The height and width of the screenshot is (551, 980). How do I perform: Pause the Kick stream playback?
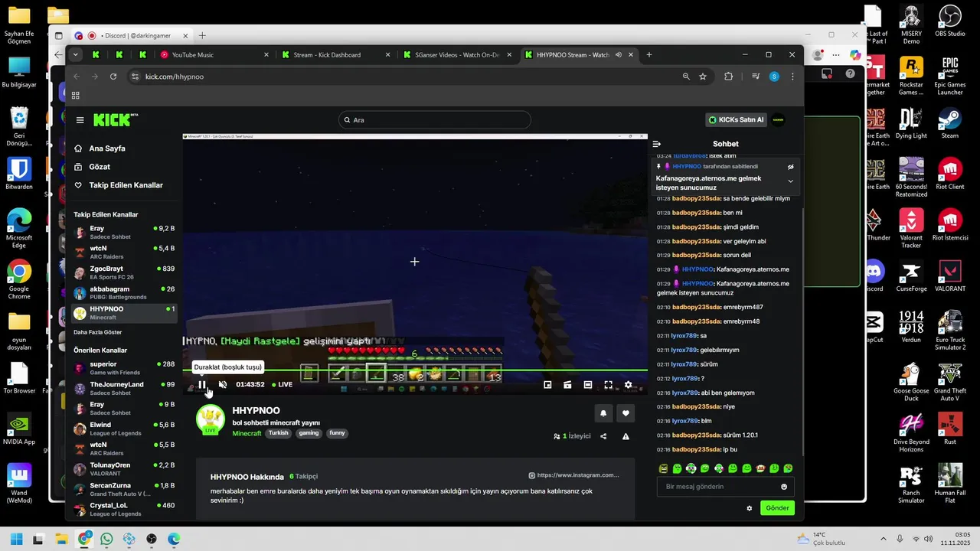point(202,385)
